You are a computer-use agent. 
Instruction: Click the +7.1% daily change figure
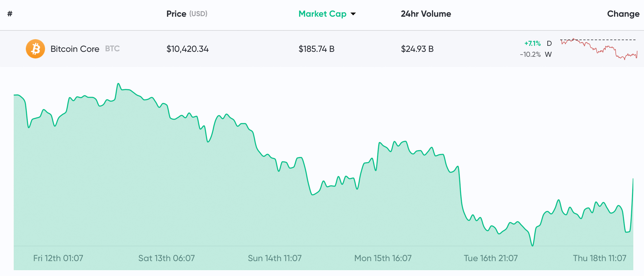click(x=532, y=43)
